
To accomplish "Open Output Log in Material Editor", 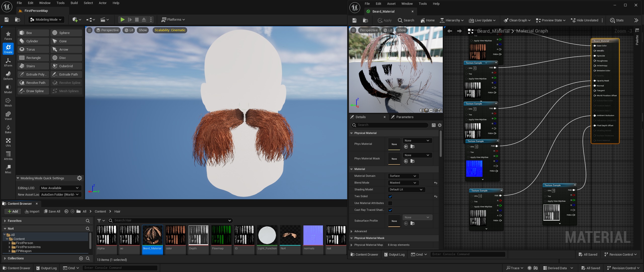I will 394,254.
